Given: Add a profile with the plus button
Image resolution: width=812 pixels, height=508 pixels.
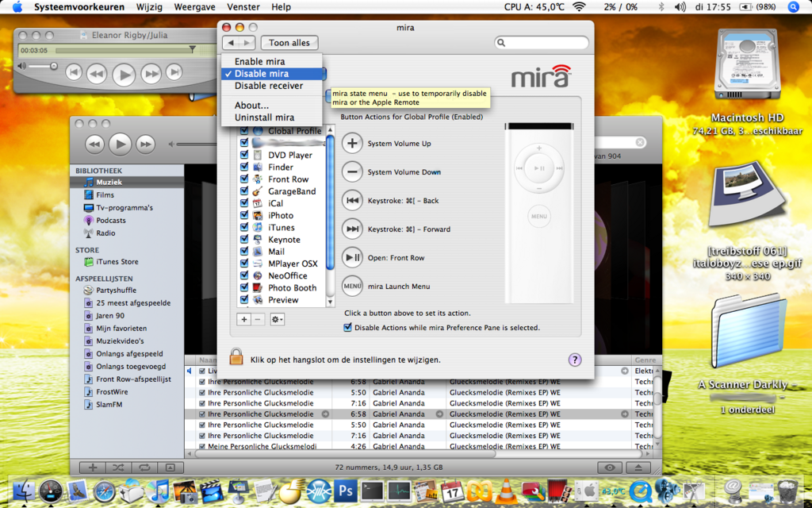Looking at the screenshot, I should (x=244, y=320).
